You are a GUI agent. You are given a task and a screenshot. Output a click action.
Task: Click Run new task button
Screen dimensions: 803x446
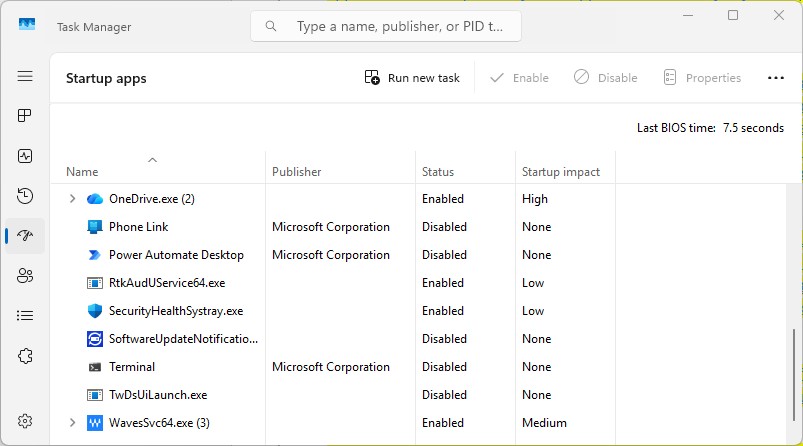pos(412,78)
